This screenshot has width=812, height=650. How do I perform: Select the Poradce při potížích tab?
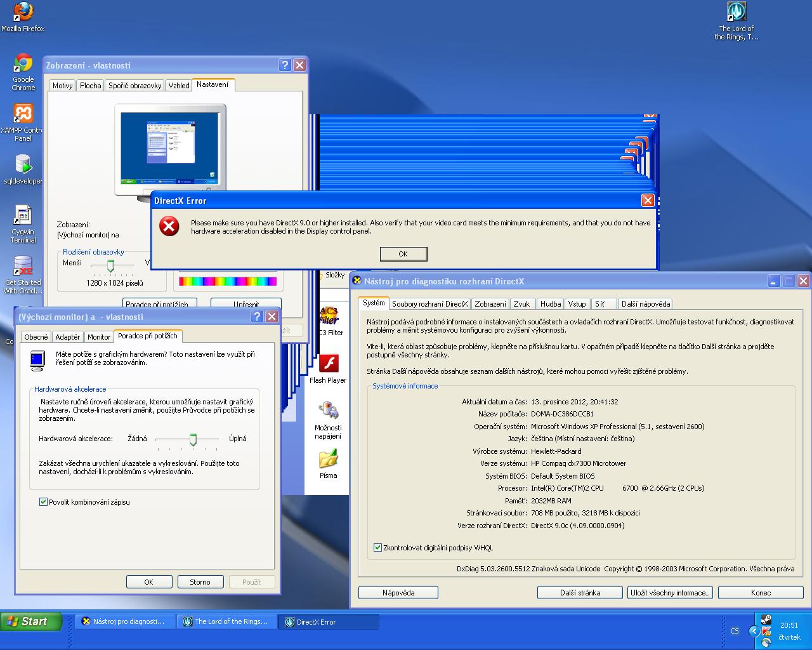[148, 336]
